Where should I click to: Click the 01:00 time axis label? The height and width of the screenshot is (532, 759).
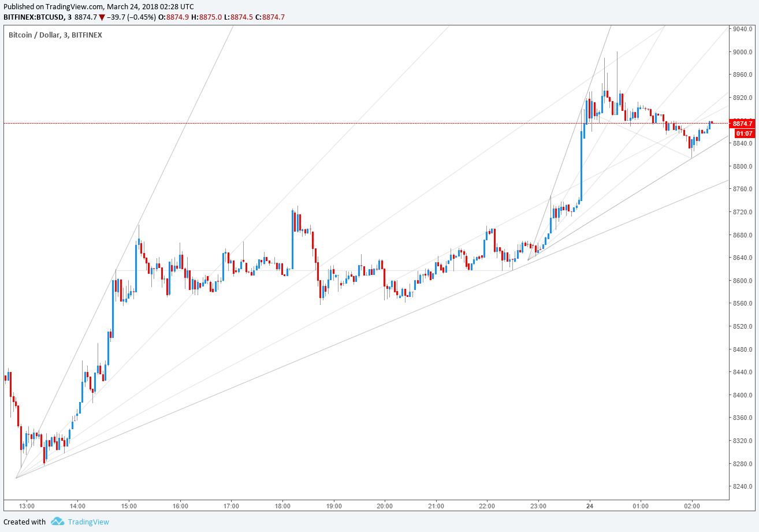[641, 506]
